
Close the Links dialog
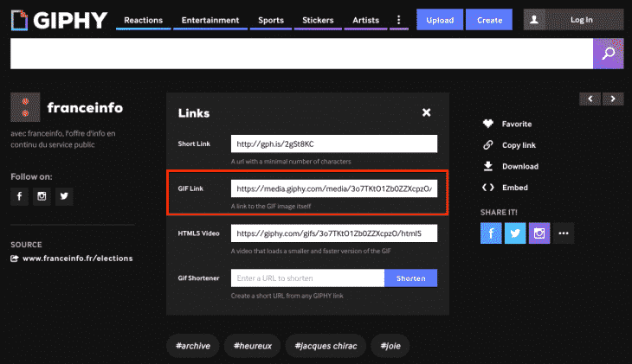point(426,112)
